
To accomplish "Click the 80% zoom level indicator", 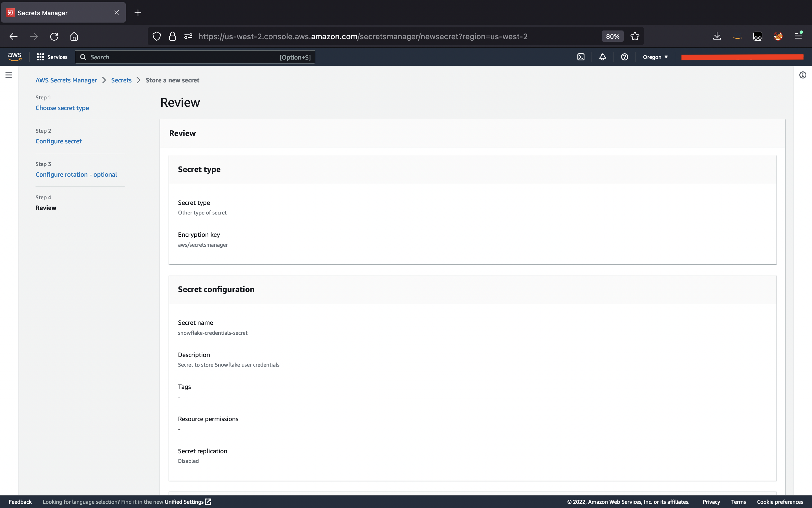I will (x=612, y=36).
